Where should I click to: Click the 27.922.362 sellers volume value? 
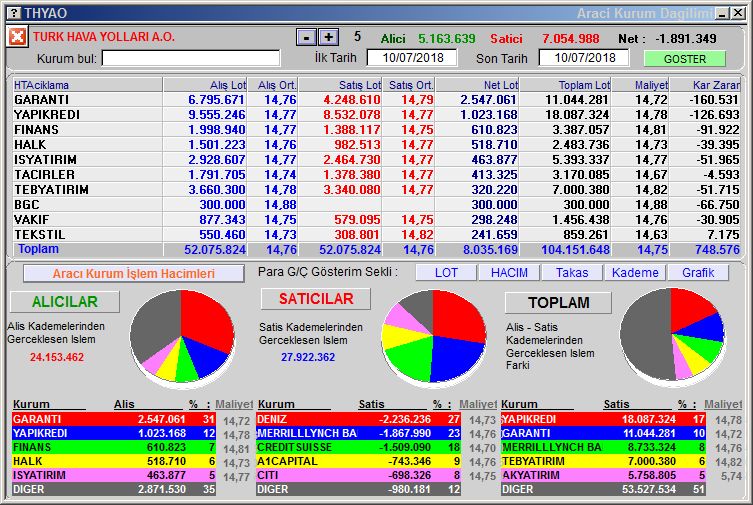pos(308,357)
